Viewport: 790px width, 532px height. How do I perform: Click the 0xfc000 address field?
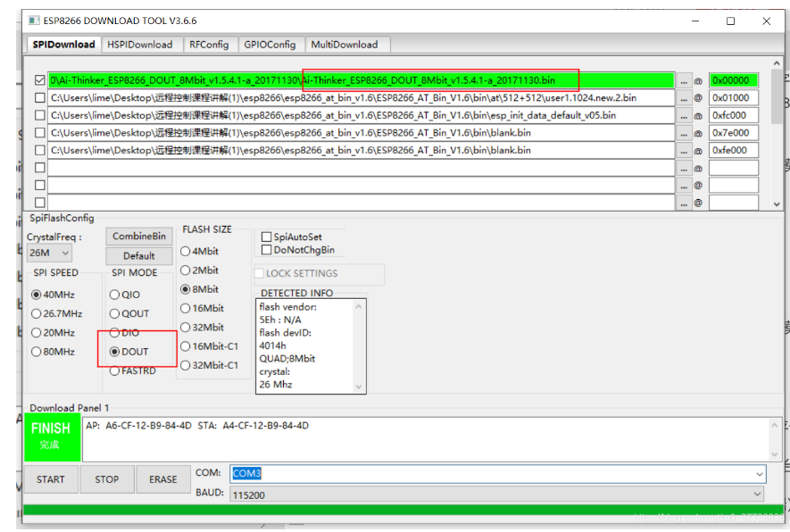click(x=734, y=115)
